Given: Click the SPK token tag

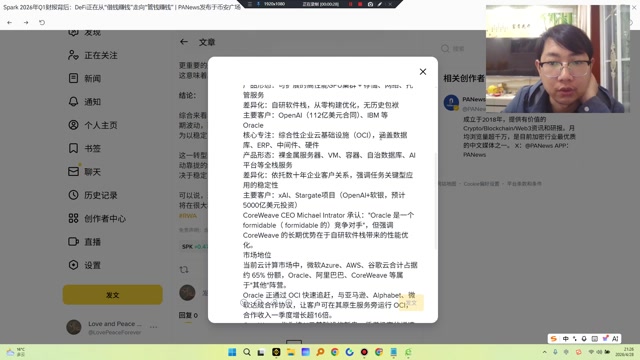Looking at the screenshot, I should (194, 247).
